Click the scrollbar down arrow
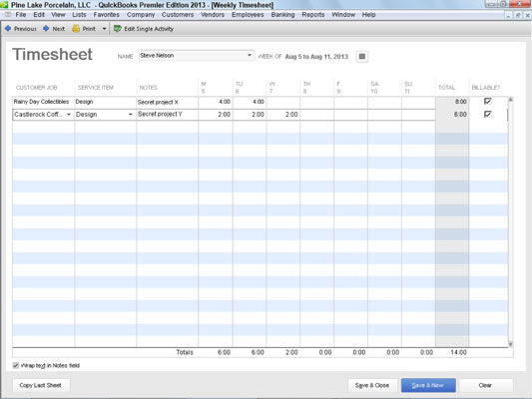 click(x=510, y=344)
